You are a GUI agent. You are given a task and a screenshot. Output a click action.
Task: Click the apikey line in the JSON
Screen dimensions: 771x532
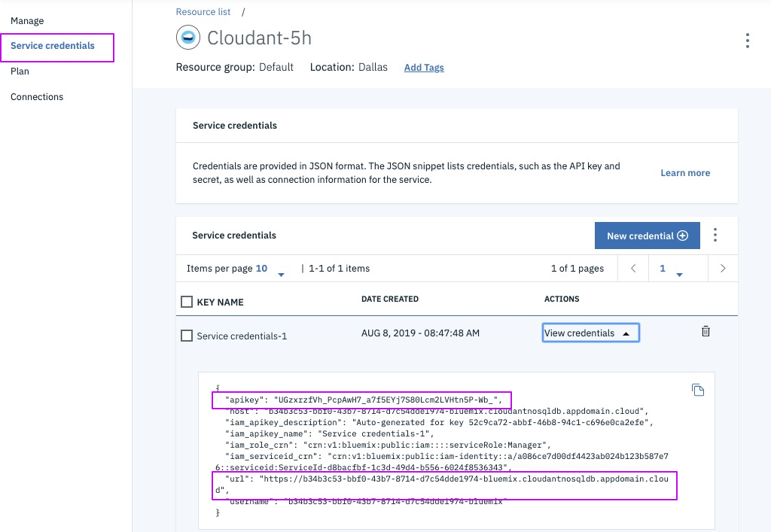pos(364,400)
